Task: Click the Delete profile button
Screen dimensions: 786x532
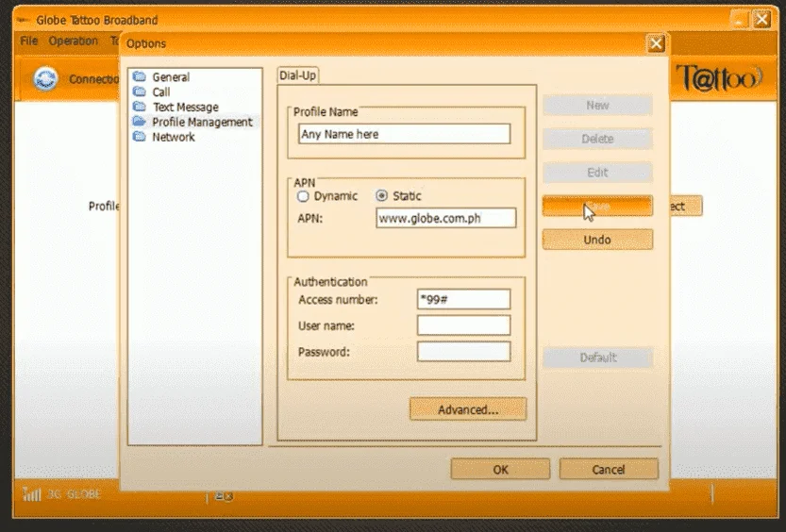Action: point(597,139)
